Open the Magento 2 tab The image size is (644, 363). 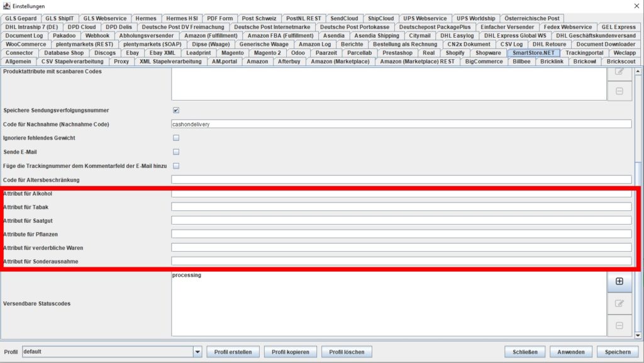point(267,53)
